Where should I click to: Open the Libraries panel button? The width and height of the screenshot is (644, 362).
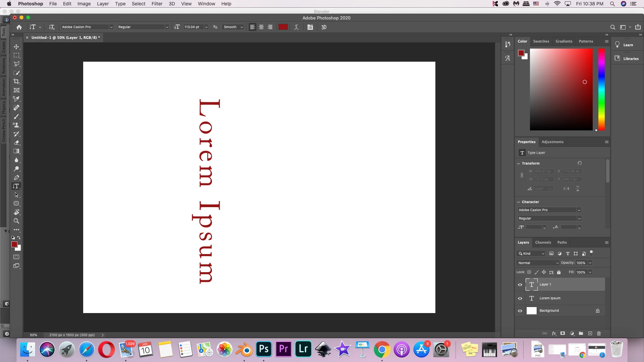[x=627, y=59]
